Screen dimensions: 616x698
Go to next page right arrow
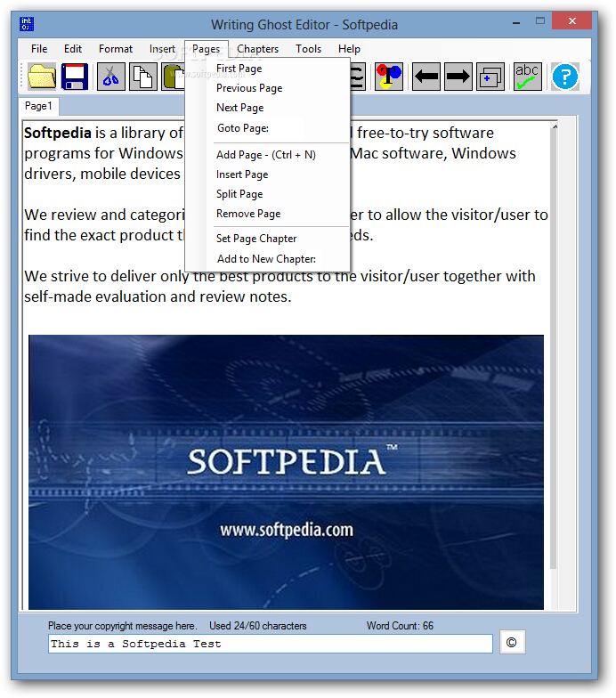click(x=458, y=77)
